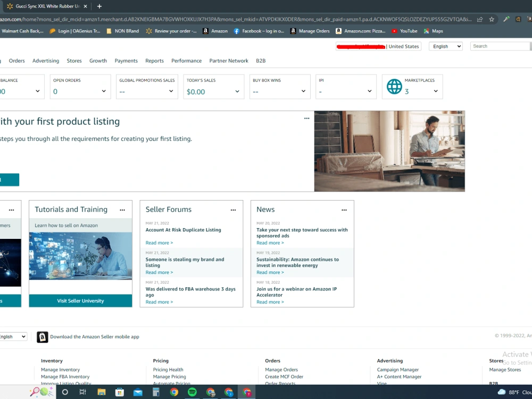532x399 pixels.
Task: Open the OAGenius Login bookmark
Action: click(75, 31)
